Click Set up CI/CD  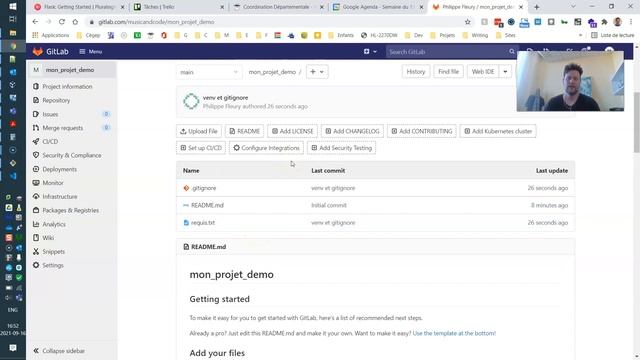[201, 148]
